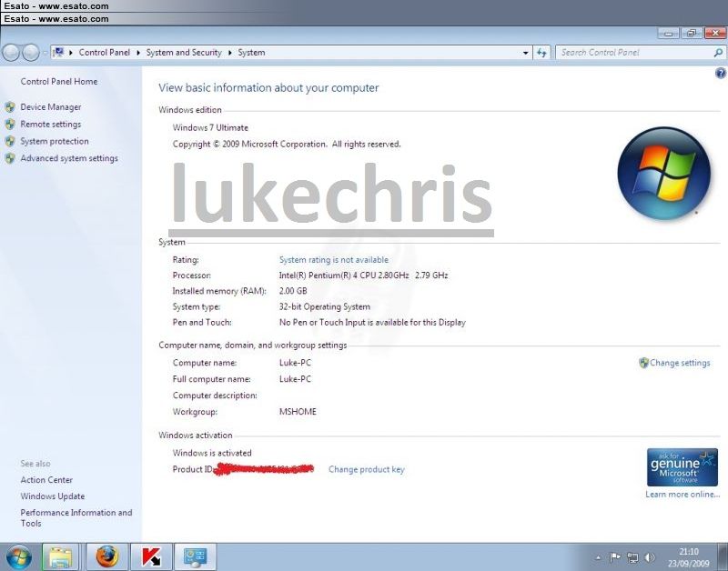
Task: Expand the arrow after Control Panel breadcrumb
Action: click(x=138, y=53)
